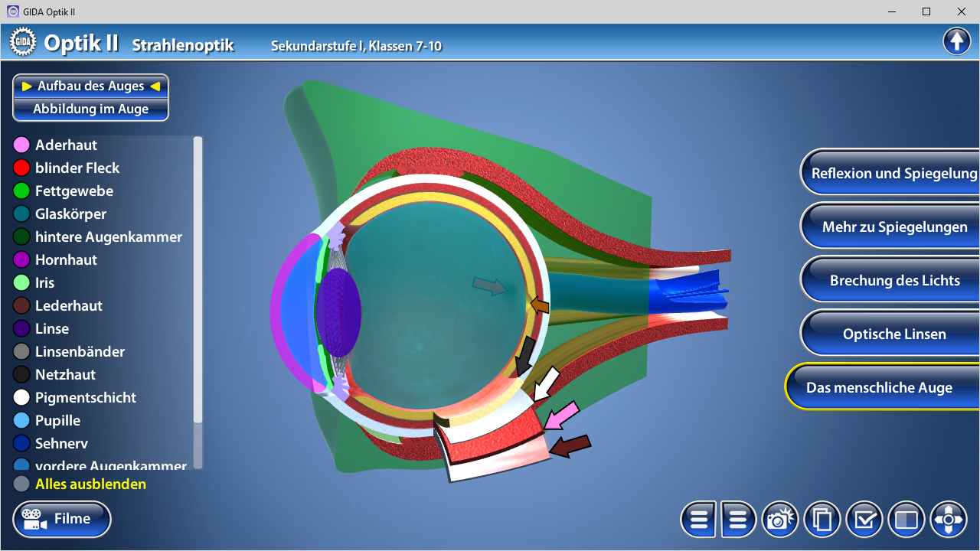This screenshot has height=551, width=980.
Task: Toggle Aderhaut visibility in the list
Action: [x=66, y=145]
